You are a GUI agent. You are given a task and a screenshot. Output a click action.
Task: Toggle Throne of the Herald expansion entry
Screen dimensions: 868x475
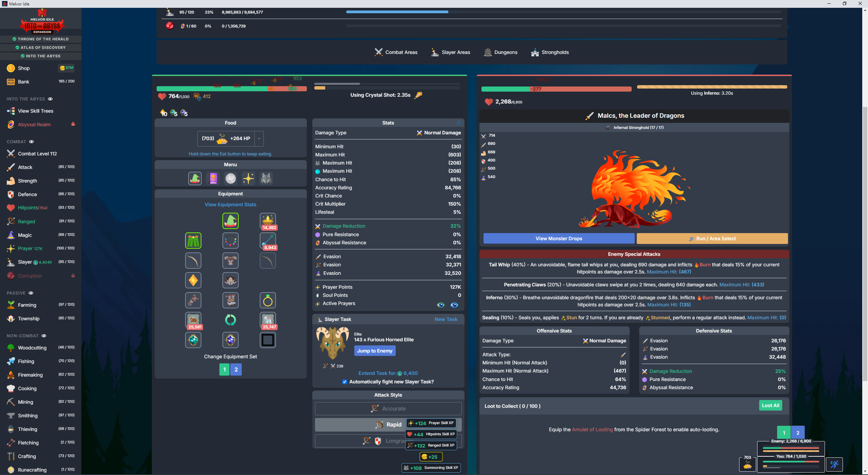click(x=41, y=39)
